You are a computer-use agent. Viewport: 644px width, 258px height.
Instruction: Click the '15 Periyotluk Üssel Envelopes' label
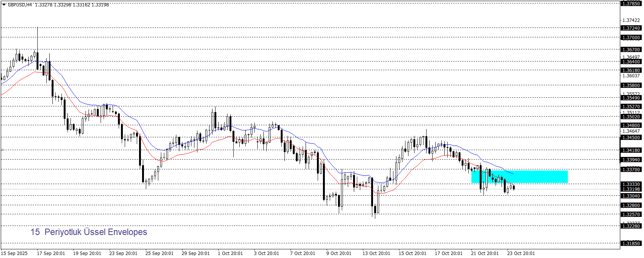[x=89, y=232]
